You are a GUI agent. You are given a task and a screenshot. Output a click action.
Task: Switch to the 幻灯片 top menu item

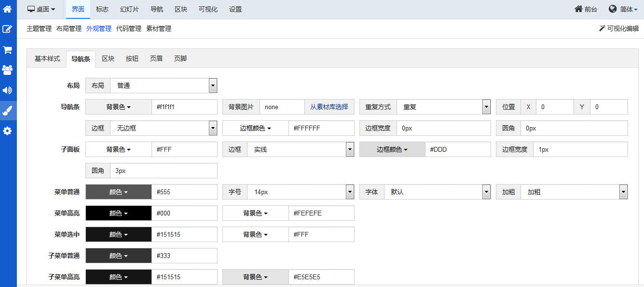tap(129, 9)
